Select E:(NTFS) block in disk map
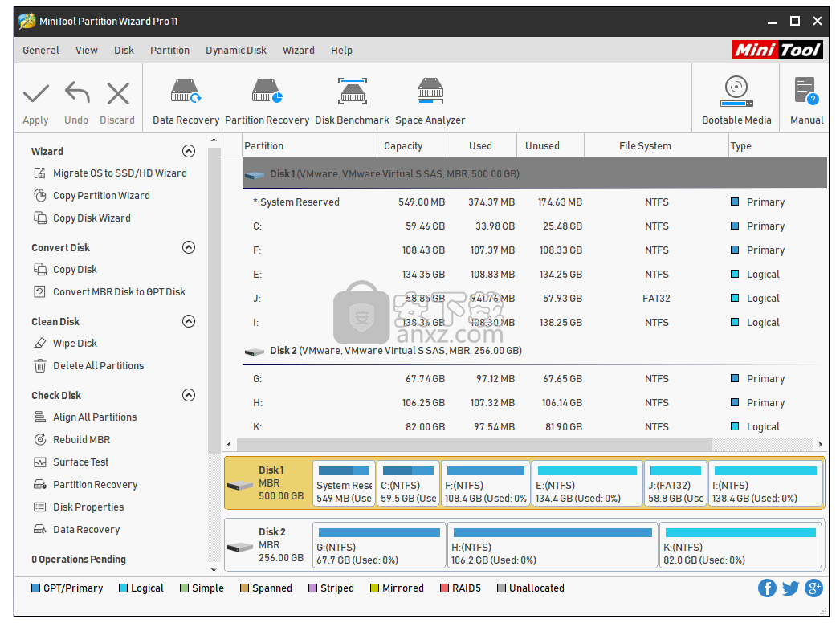 tap(587, 483)
